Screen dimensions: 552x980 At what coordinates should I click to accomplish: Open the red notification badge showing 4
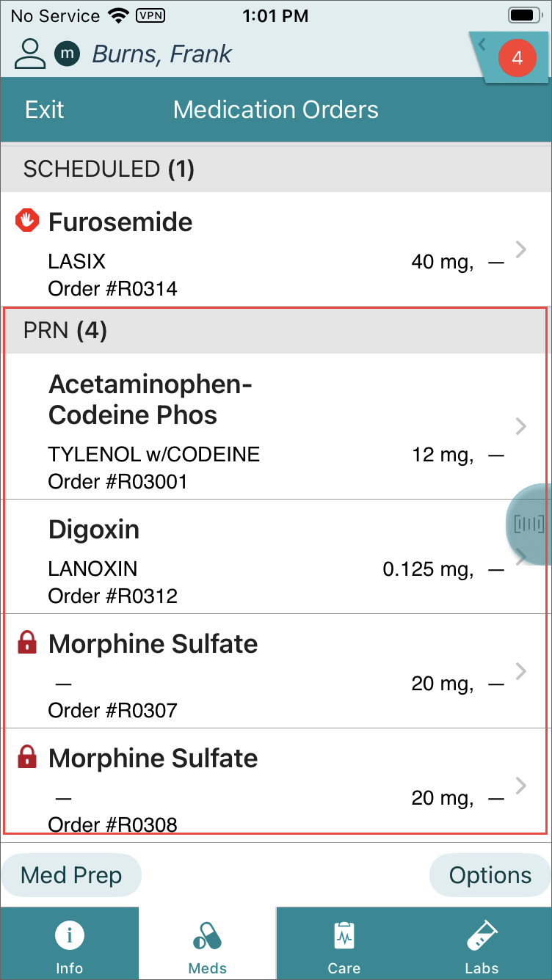[517, 58]
